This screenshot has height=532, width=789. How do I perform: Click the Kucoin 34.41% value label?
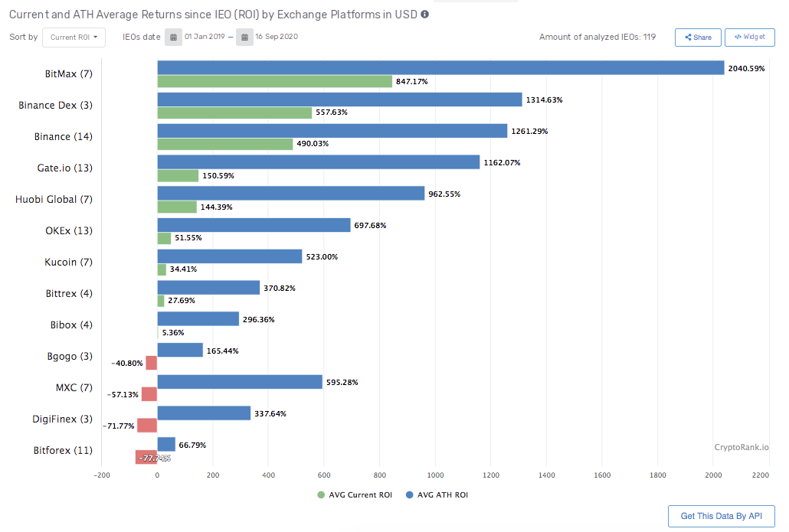pyautogui.click(x=183, y=269)
